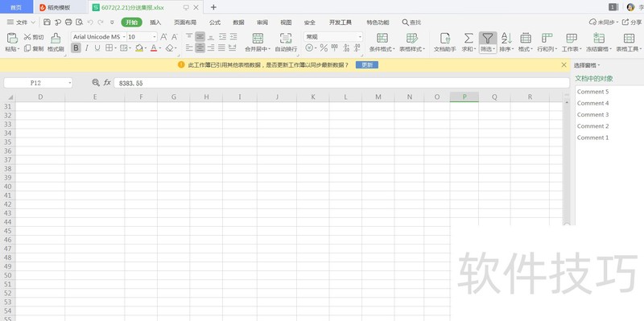This screenshot has width=644, height=321.
Task: Expand the 文件 menu arrow
Action: point(33,23)
